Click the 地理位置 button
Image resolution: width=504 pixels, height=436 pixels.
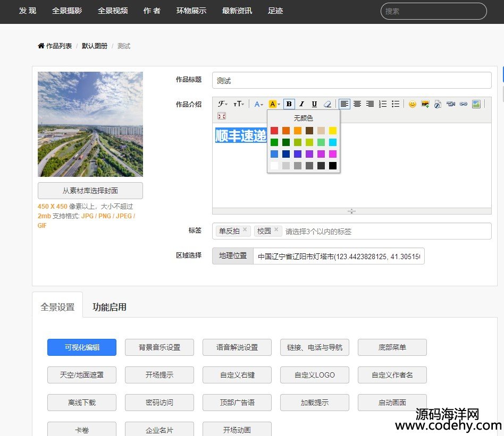coord(233,256)
